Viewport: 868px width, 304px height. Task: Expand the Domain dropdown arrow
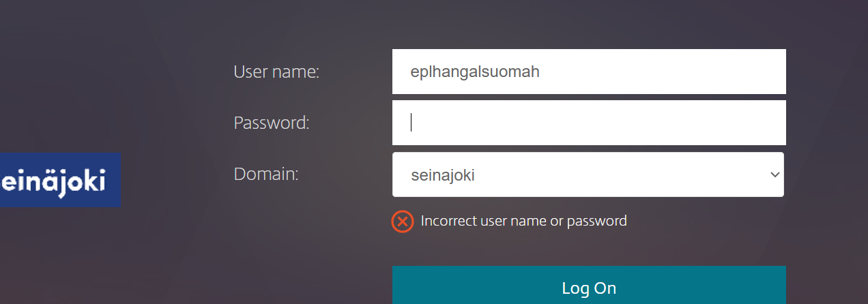(x=775, y=175)
